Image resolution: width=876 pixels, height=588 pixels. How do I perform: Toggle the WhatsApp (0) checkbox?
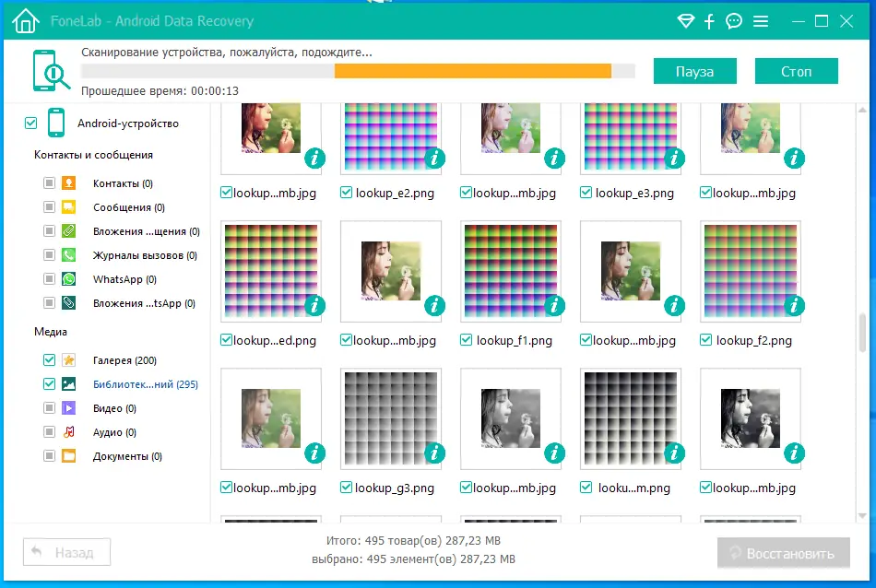[49, 279]
